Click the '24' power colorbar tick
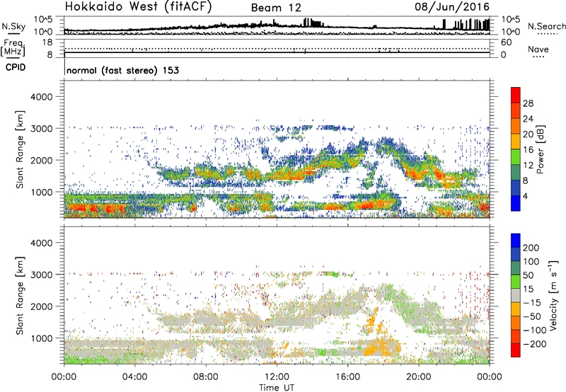 tap(528, 119)
